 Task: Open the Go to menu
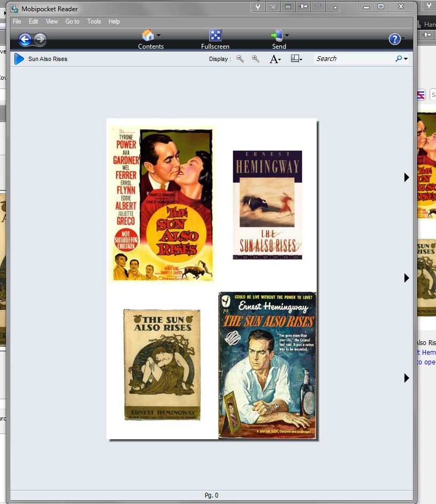tap(72, 21)
